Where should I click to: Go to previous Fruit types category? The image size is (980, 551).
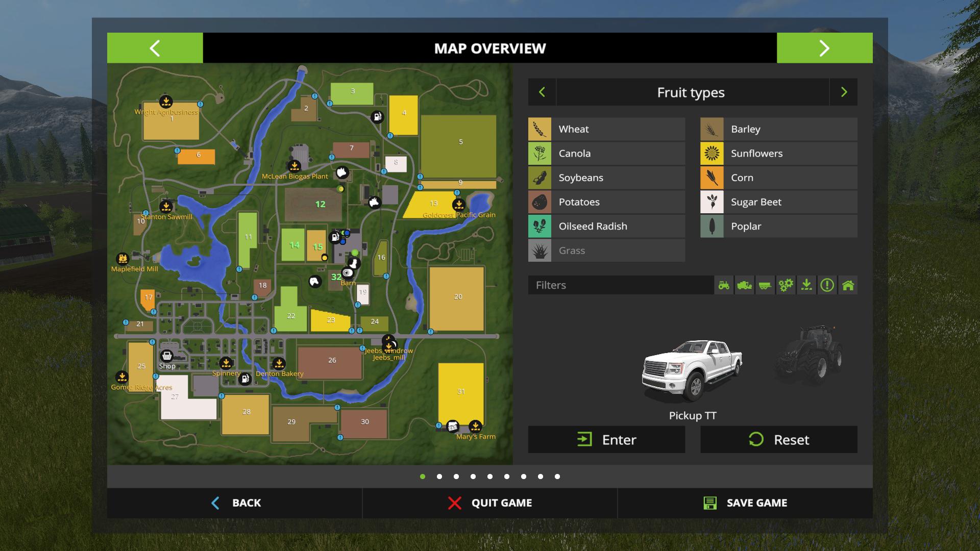[542, 92]
